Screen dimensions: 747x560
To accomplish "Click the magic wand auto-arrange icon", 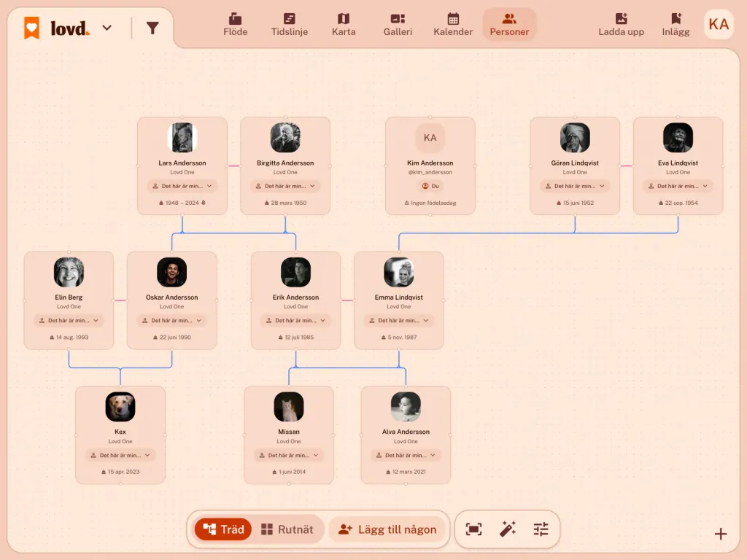I will [508, 529].
